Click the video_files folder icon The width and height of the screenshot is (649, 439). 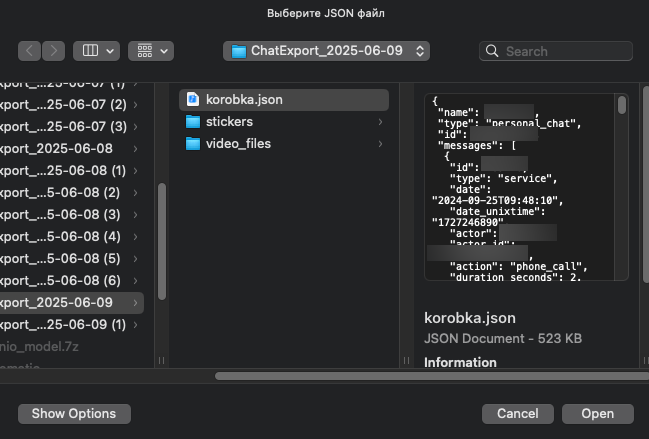[193, 144]
